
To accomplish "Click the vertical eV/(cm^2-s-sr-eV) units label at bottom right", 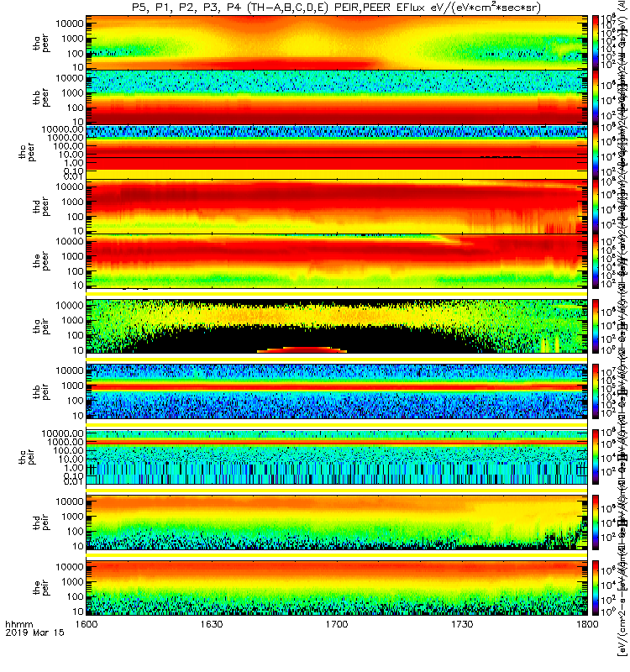I will click(x=621, y=606).
